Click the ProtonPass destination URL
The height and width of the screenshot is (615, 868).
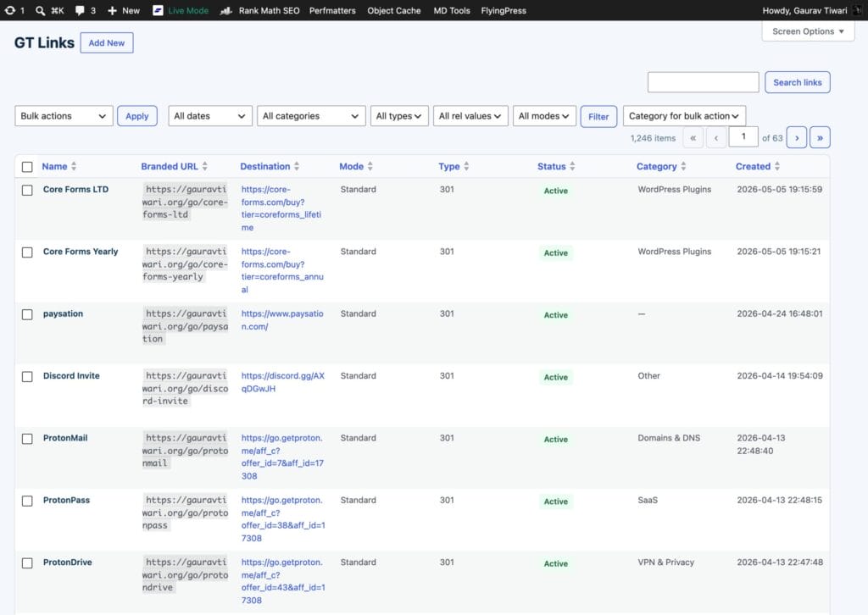pos(283,518)
